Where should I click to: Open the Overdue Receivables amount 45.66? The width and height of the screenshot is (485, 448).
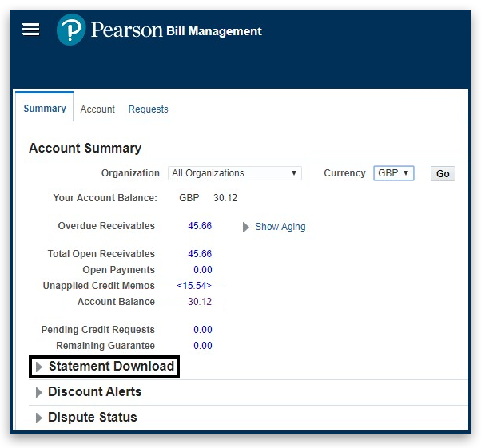[200, 226]
